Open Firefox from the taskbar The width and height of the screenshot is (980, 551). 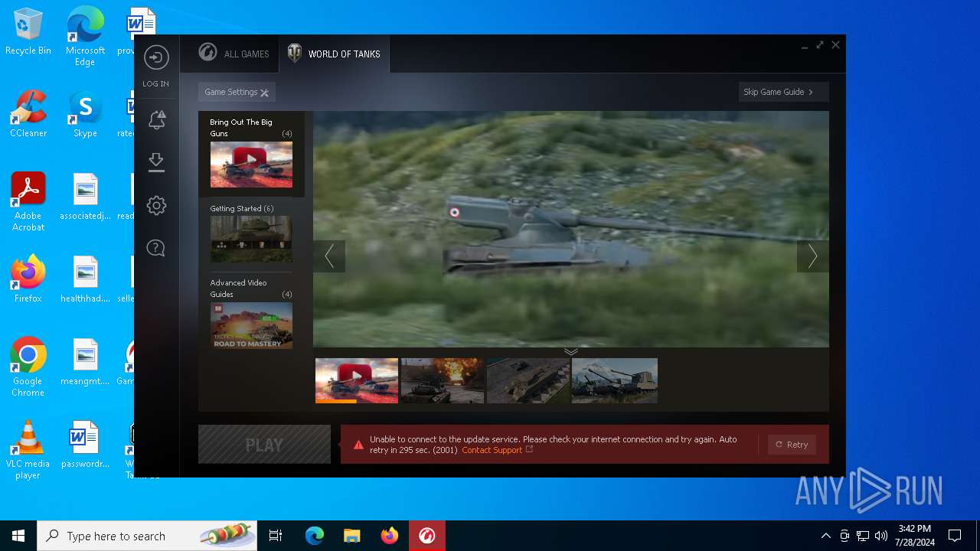click(390, 536)
